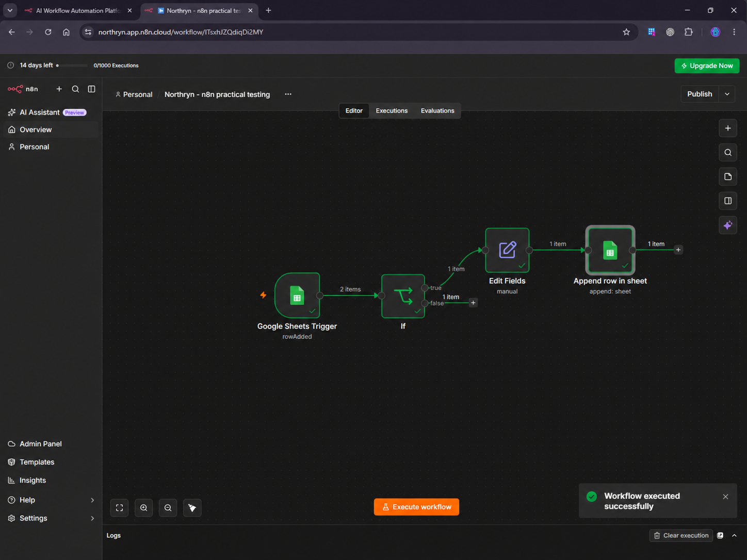Open the canvas search nodes button

pyautogui.click(x=728, y=153)
